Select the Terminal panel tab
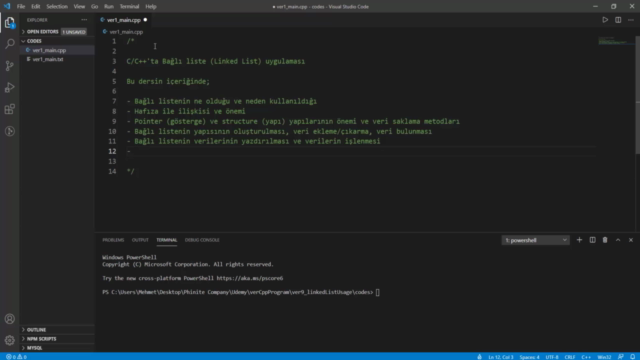The width and height of the screenshot is (640, 360). (167, 240)
